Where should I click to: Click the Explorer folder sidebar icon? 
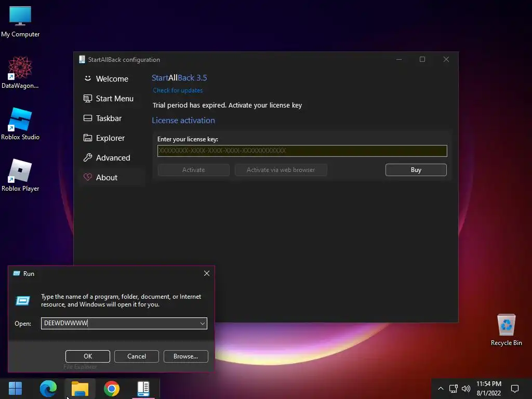coord(87,138)
